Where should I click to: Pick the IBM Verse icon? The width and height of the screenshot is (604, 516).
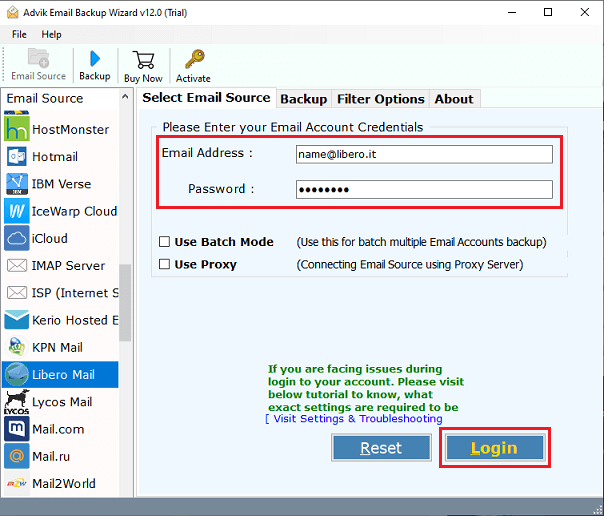17,184
